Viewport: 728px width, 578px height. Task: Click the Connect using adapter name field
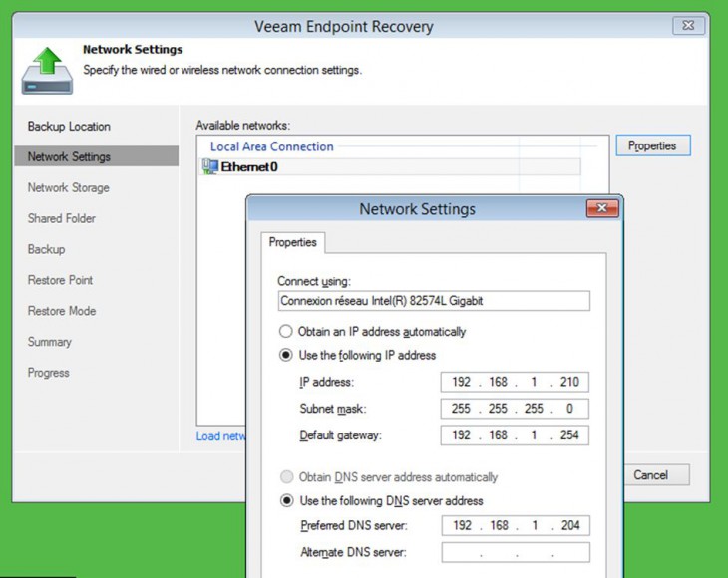[434, 301]
